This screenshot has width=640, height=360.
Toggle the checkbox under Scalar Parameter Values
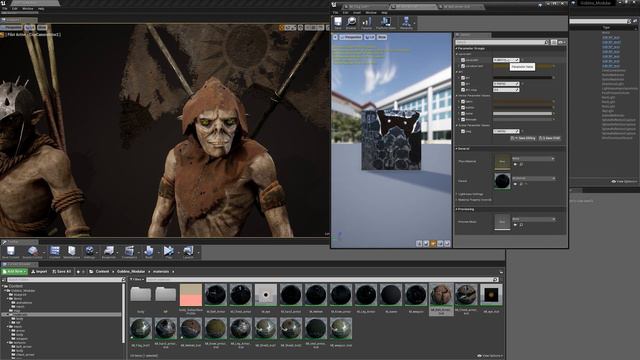tap(463, 131)
